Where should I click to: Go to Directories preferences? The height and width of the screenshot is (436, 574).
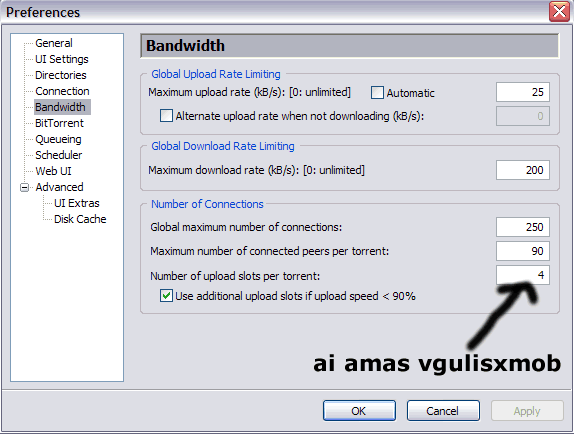61,75
